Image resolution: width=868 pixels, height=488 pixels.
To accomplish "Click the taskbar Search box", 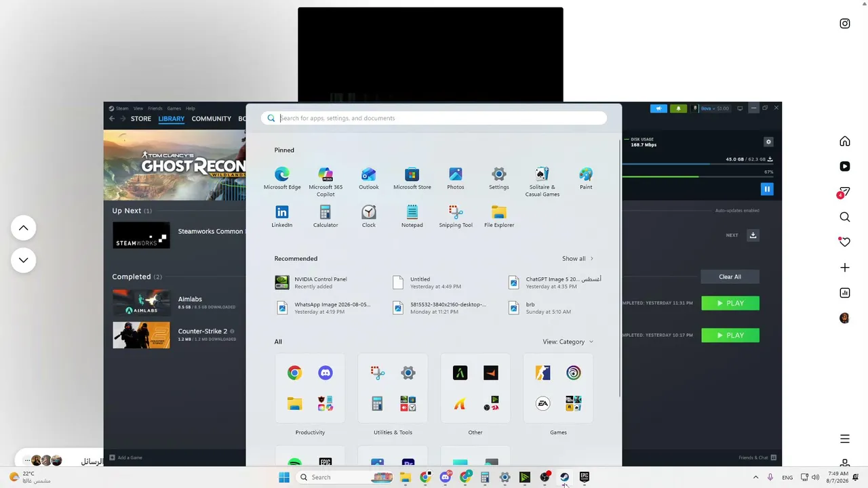I will click(x=344, y=477).
